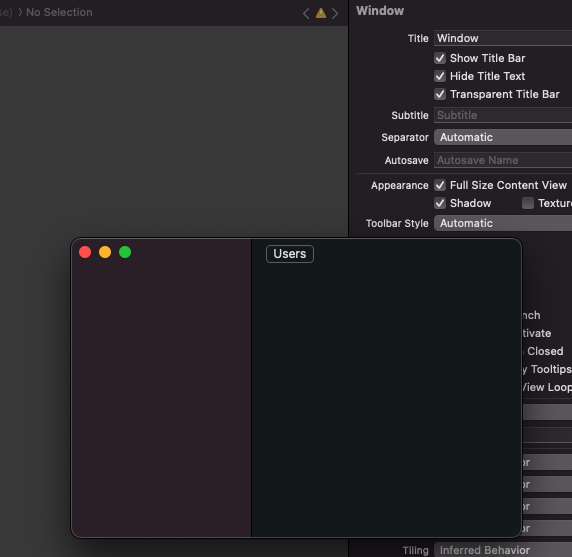This screenshot has height=557, width=572.
Task: Click the yellow warning issue icon
Action: click(x=321, y=13)
